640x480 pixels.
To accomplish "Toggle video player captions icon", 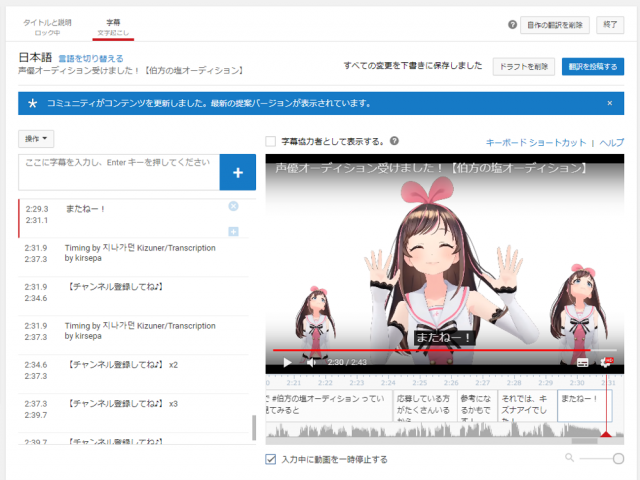I will click(582, 362).
